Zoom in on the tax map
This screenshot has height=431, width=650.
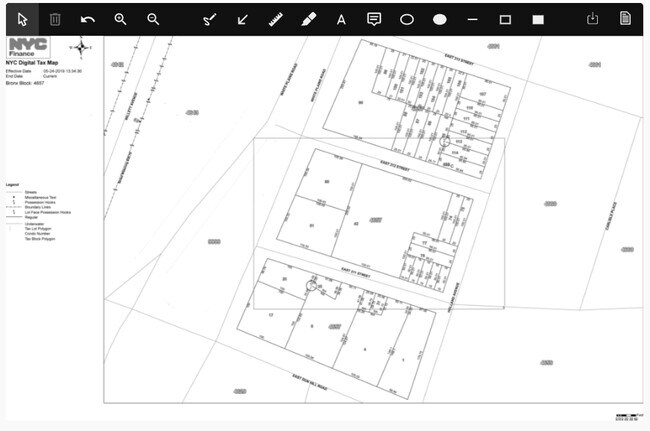point(121,19)
